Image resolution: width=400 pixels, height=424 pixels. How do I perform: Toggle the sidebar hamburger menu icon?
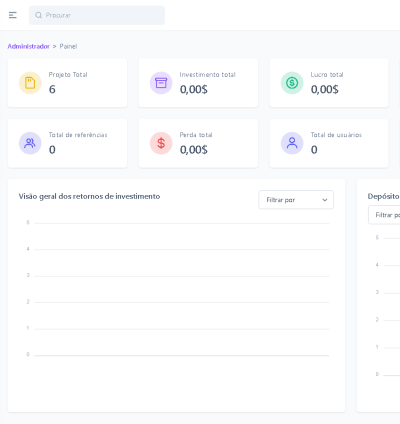[x=13, y=15]
